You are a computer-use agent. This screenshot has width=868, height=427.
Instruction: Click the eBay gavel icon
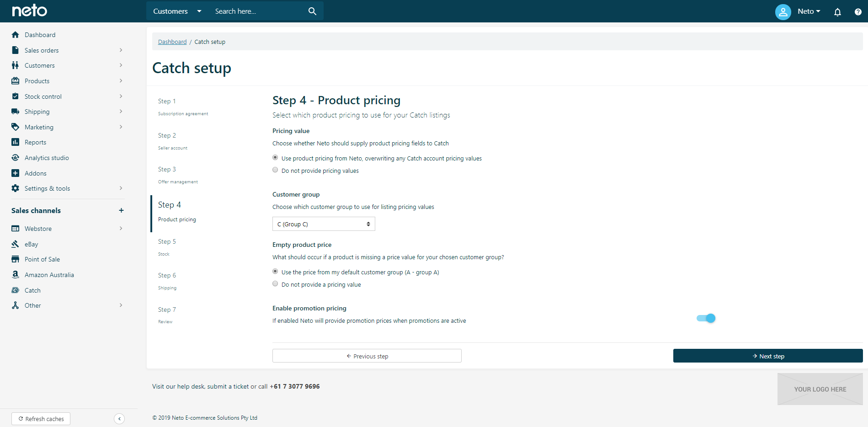tap(16, 244)
